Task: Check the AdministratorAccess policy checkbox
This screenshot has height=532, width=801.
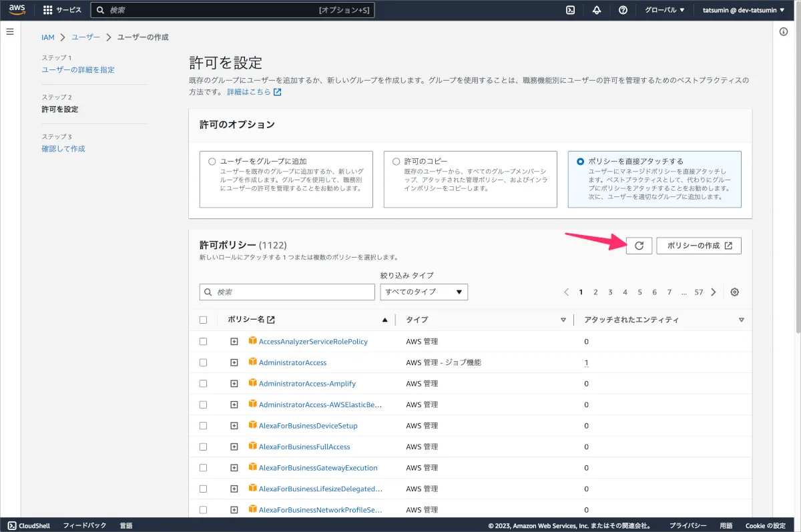Action: (204, 362)
